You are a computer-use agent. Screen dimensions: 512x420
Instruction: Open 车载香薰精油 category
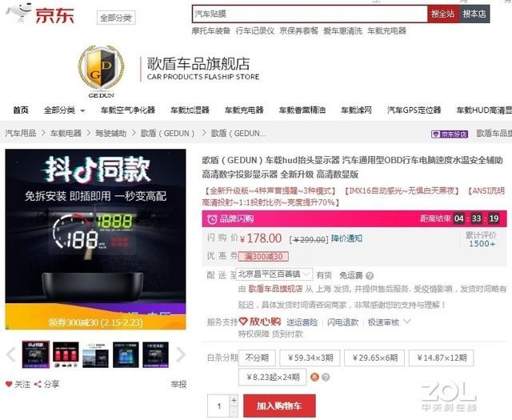point(302,110)
